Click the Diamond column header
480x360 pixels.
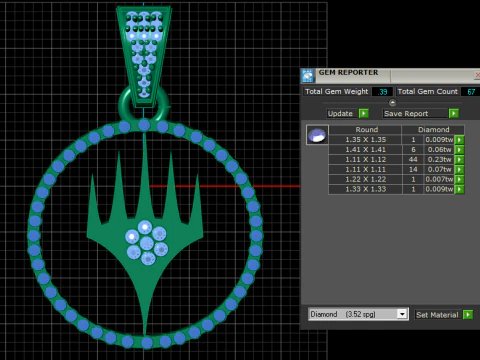coord(433,130)
